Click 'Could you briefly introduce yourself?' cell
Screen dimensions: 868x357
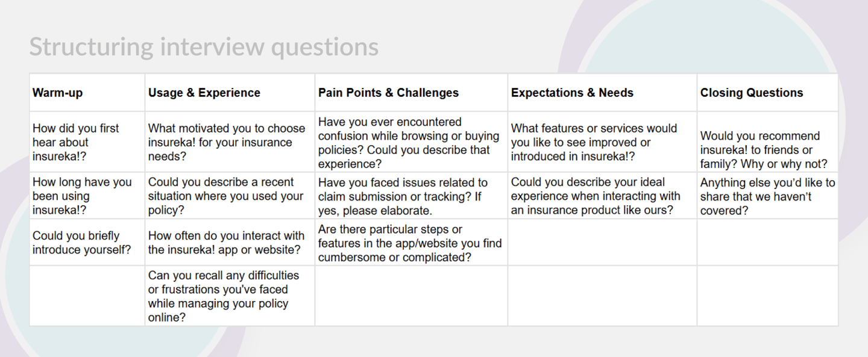tap(87, 243)
